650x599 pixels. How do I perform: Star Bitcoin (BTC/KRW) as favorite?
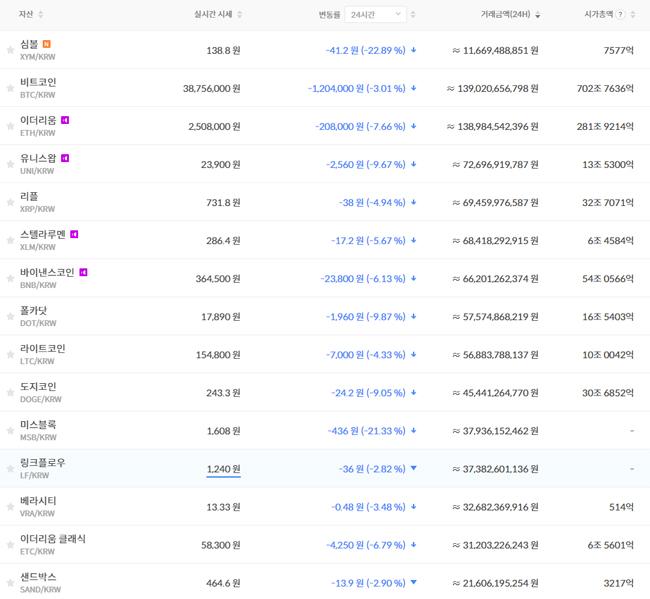pyautogui.click(x=10, y=88)
